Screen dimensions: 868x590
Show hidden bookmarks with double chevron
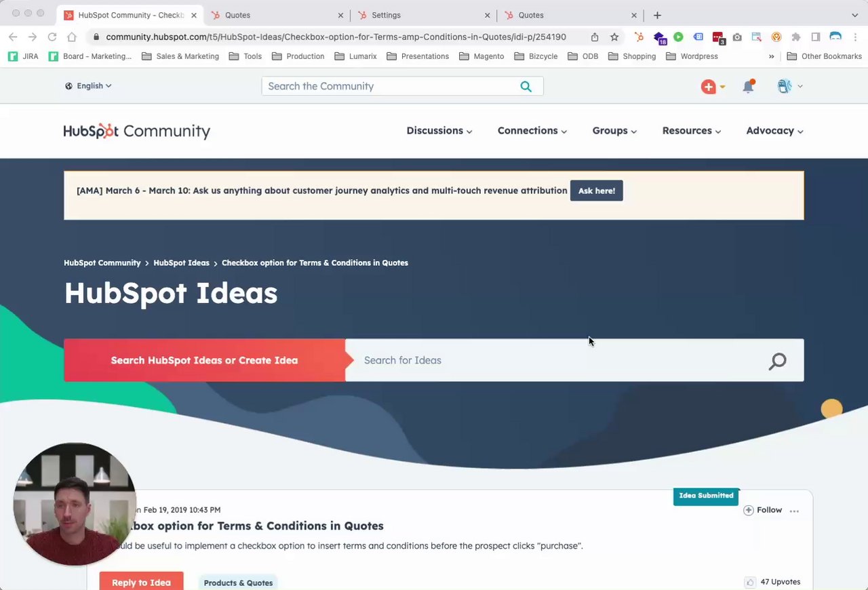coord(771,56)
